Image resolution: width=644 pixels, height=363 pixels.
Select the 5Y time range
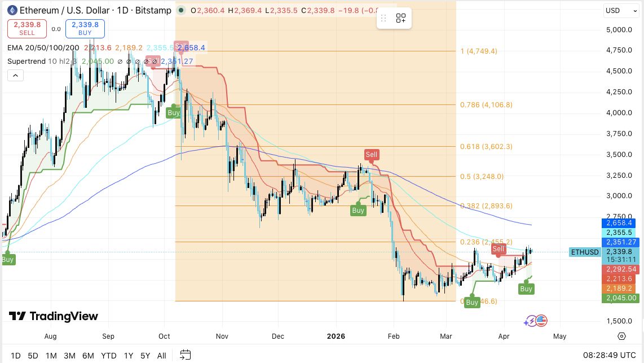pos(145,356)
